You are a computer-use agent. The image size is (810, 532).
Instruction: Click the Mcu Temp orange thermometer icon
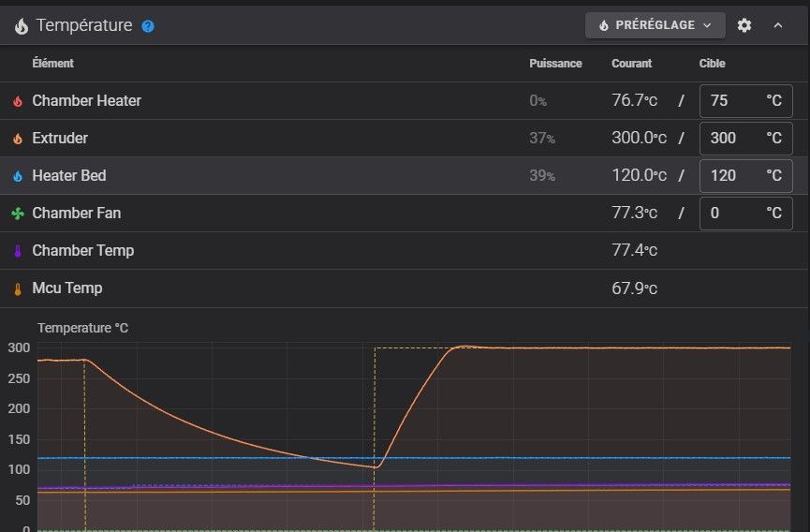point(17,288)
